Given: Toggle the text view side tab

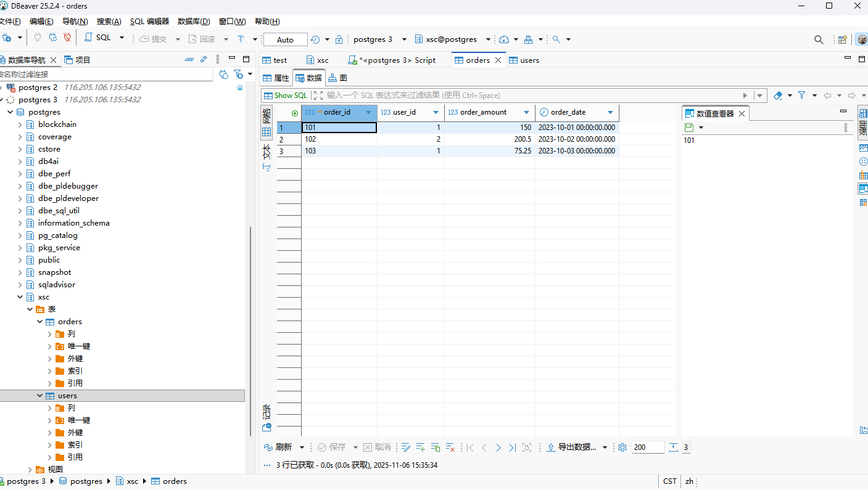Looking at the screenshot, I should point(267,157).
